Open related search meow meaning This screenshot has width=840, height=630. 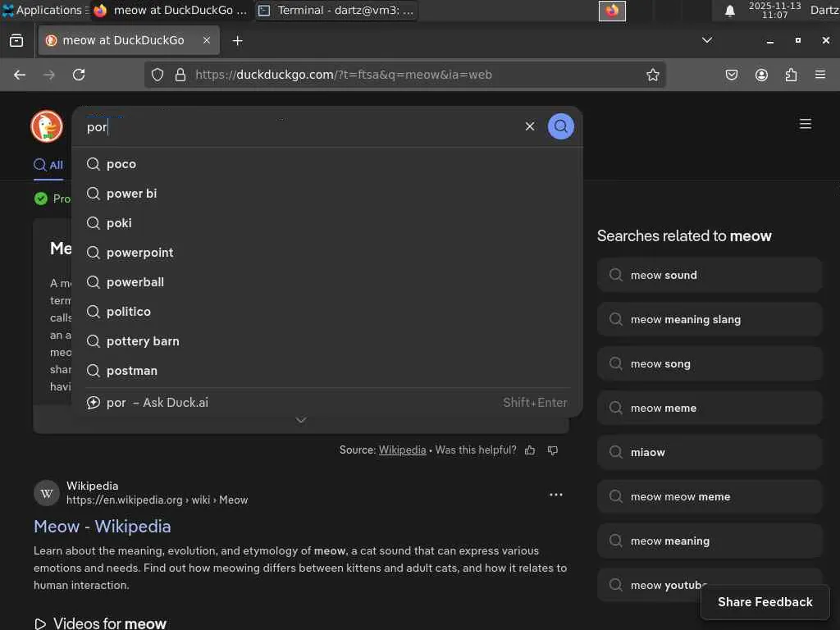click(x=710, y=541)
